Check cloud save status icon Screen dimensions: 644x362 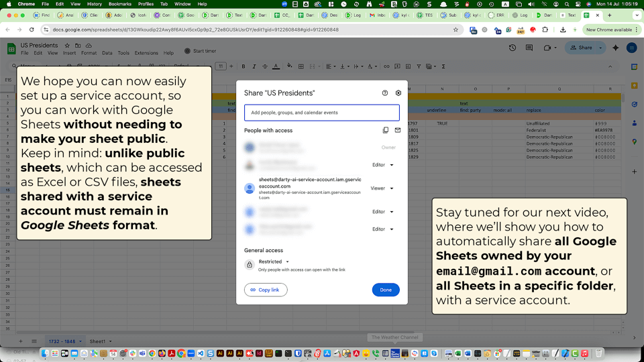(x=89, y=46)
